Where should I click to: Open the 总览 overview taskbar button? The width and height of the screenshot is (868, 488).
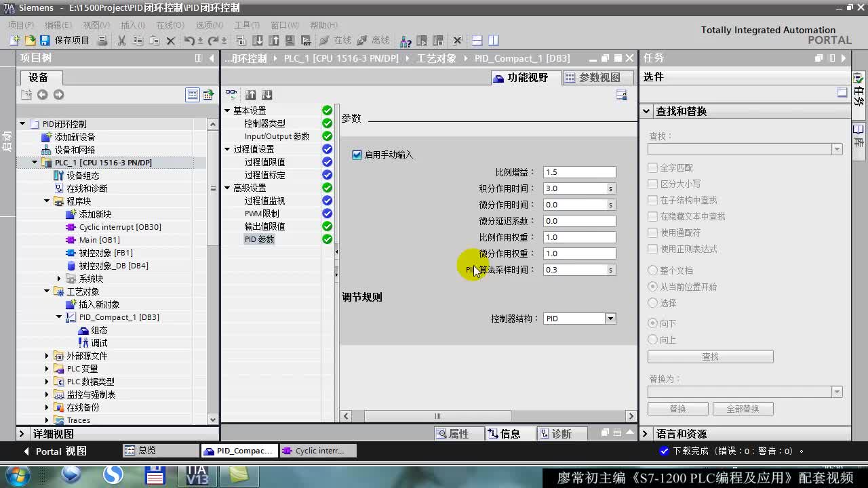tap(161, 451)
